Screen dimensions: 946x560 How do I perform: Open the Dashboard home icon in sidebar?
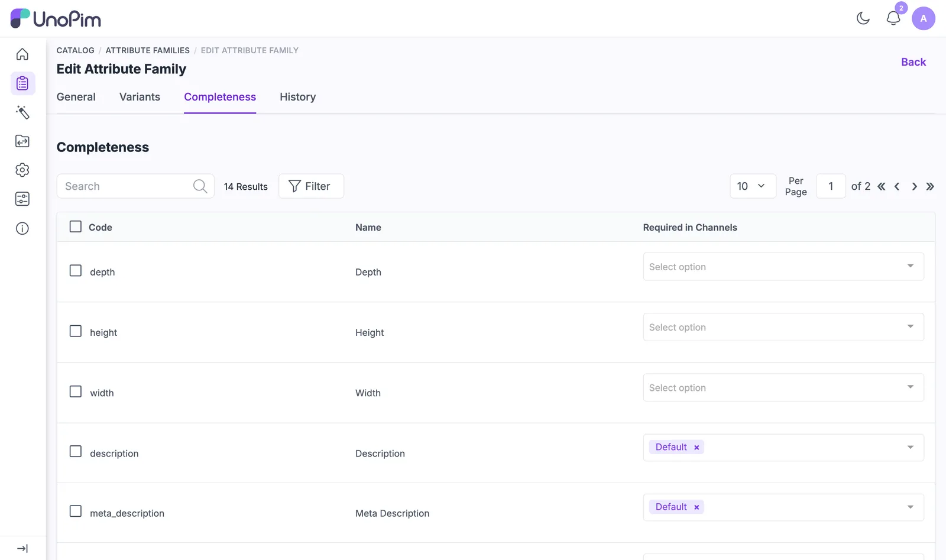[x=22, y=54]
